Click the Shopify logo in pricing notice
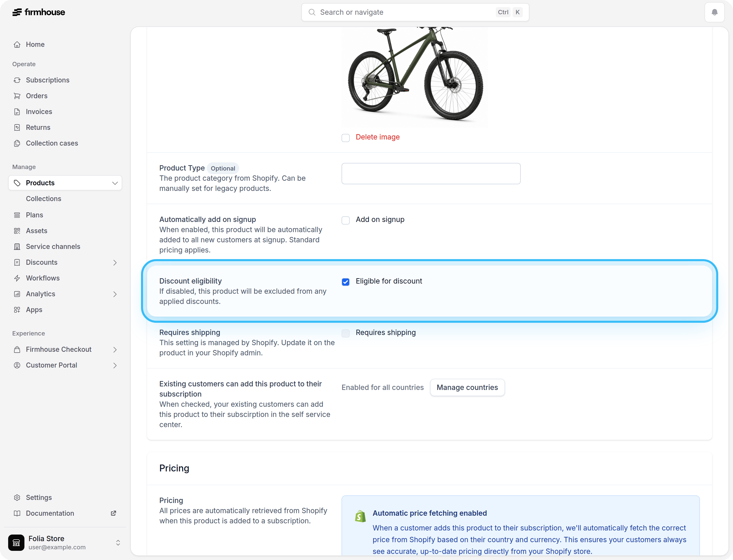 click(x=360, y=516)
